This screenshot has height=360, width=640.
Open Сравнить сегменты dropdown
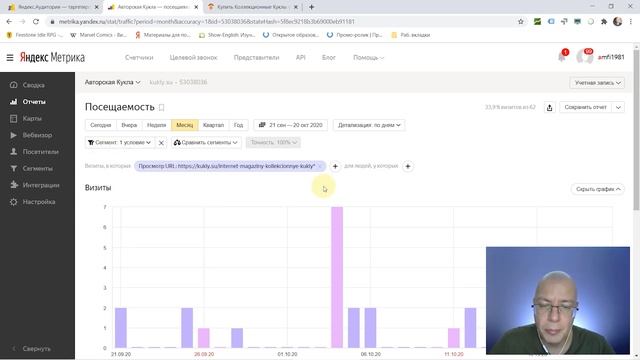(x=206, y=142)
